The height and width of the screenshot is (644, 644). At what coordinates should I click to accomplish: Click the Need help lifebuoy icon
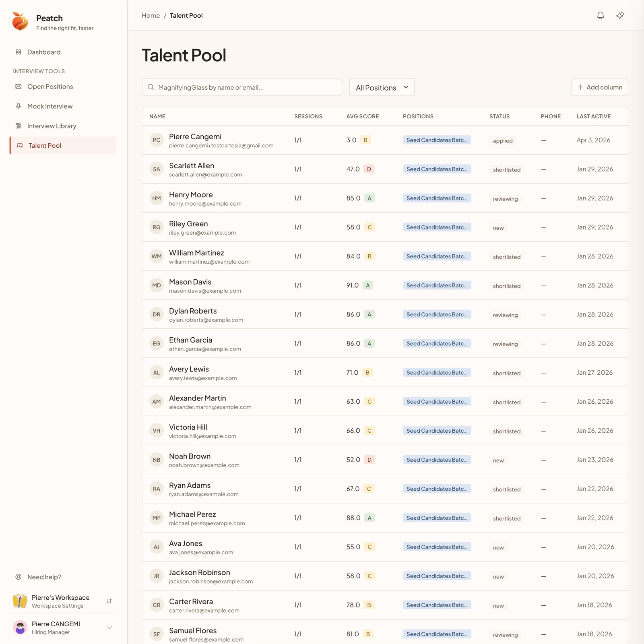coord(19,577)
